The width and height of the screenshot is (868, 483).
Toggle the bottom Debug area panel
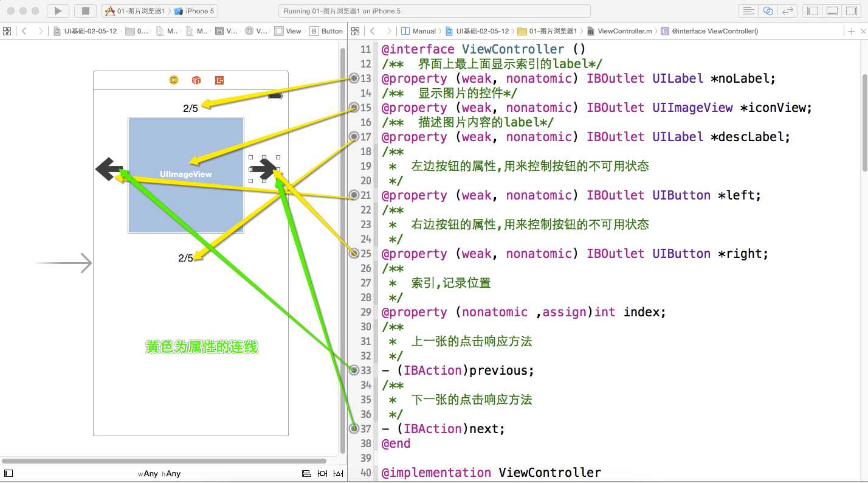coord(833,11)
